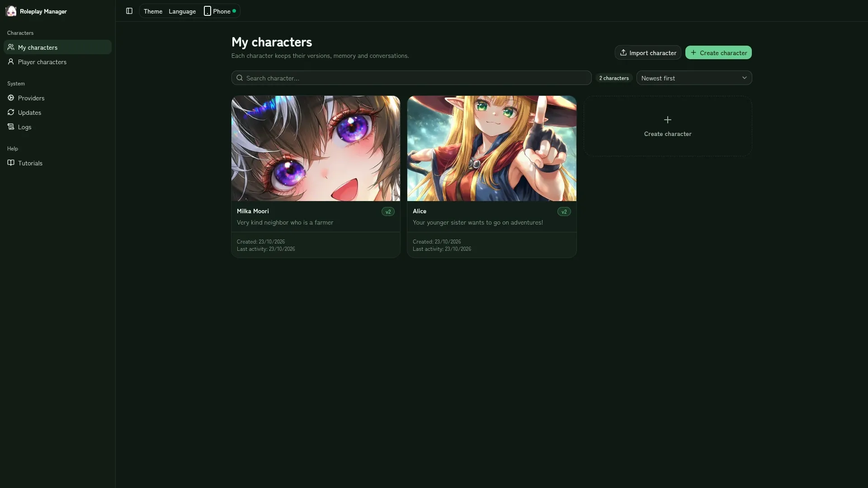Click the v2 badge on Alice
This screenshot has height=488, width=868.
click(x=564, y=211)
